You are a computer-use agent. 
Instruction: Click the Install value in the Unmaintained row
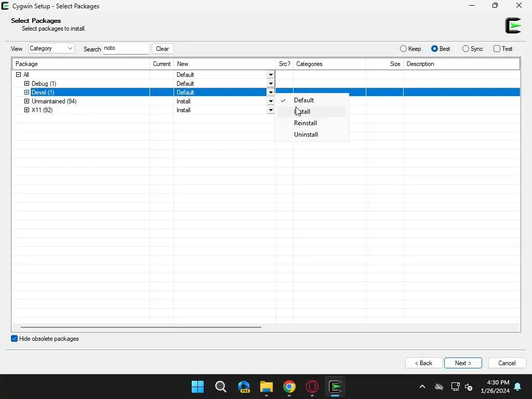pos(183,101)
